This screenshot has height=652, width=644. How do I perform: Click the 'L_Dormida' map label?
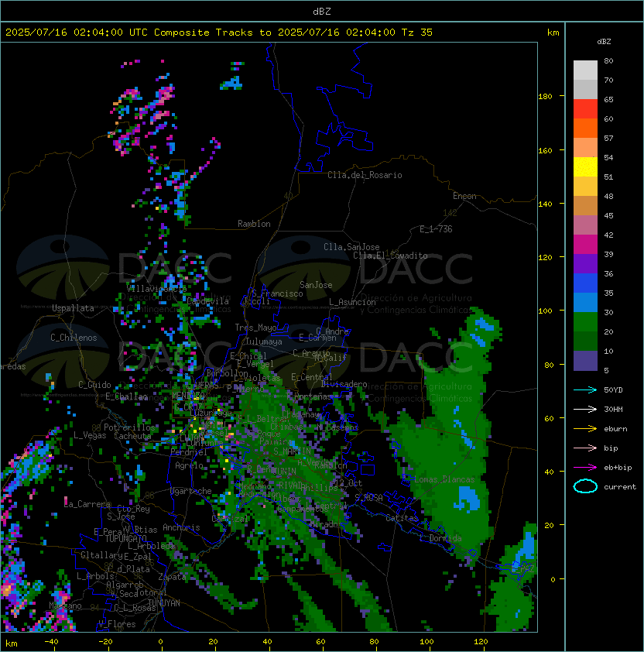(440, 538)
